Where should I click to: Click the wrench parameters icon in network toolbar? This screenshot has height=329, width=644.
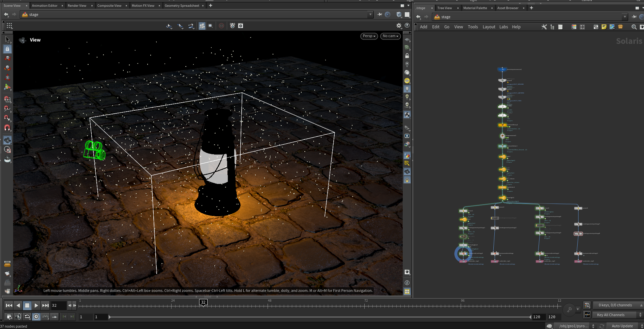coord(544,27)
